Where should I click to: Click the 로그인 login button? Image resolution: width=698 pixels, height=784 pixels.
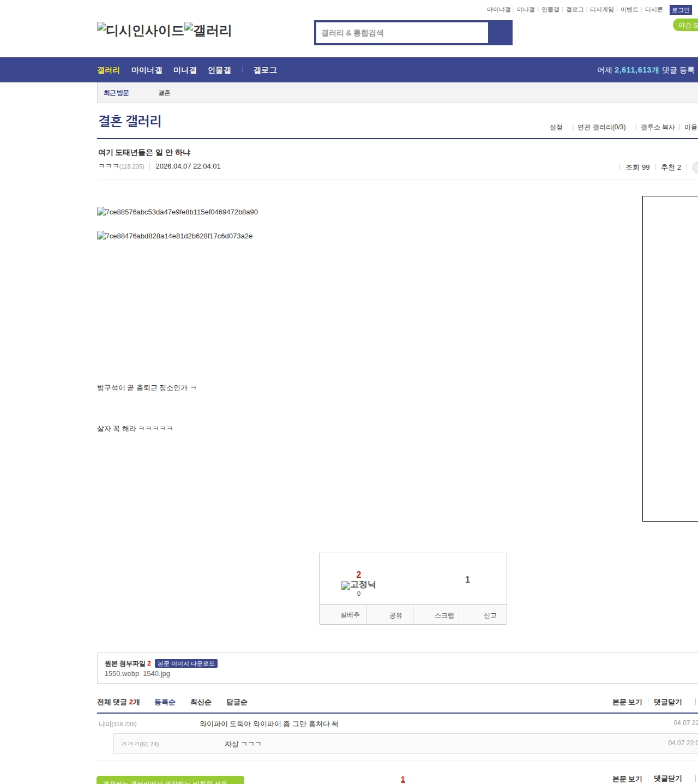681,10
